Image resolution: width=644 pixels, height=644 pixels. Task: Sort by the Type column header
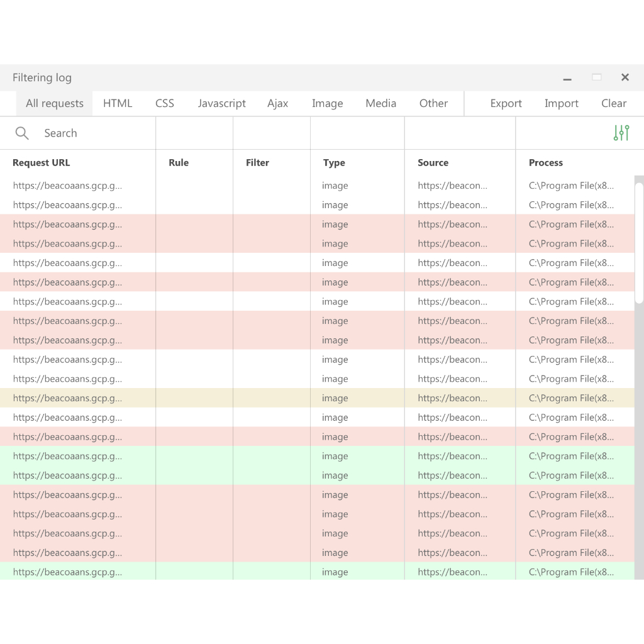(334, 163)
